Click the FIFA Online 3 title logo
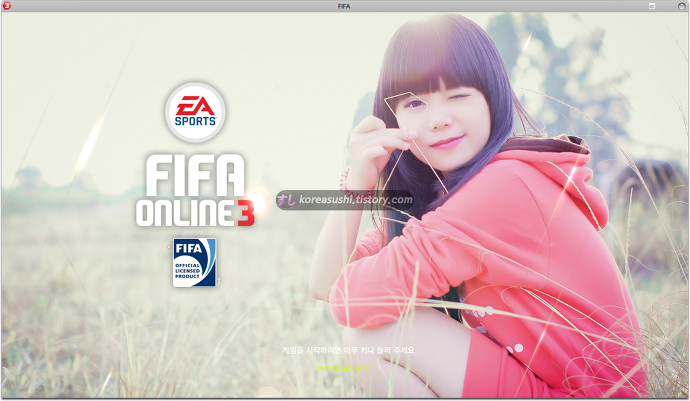690x401 pixels. [195, 190]
